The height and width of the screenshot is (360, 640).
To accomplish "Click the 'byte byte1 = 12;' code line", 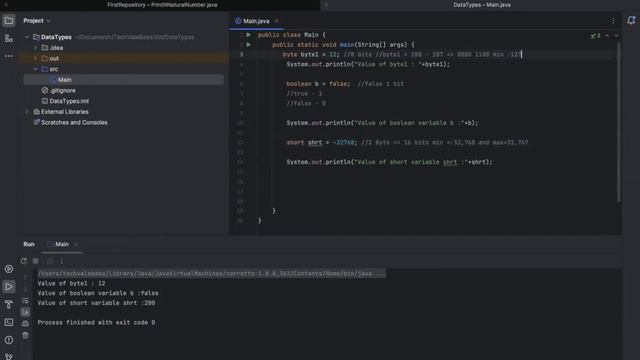I will coord(311,54).
